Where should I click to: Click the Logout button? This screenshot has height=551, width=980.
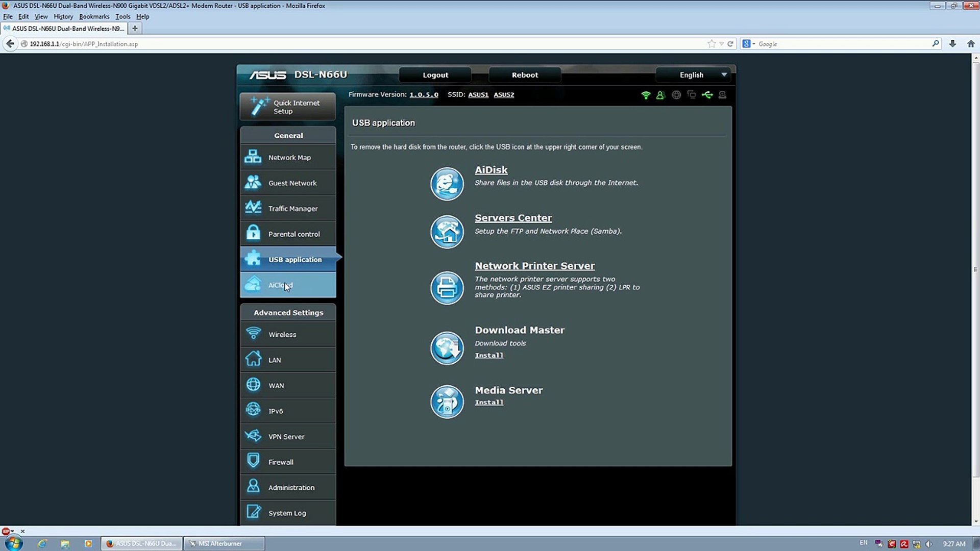[x=435, y=75]
